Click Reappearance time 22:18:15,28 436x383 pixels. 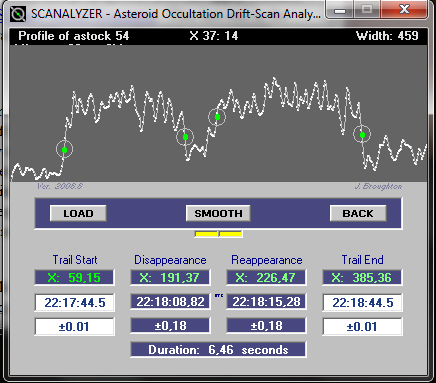[266, 302]
